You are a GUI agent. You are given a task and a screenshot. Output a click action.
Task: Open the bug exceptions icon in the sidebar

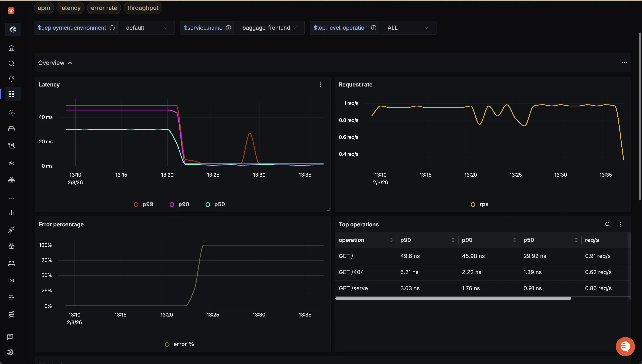(x=11, y=247)
